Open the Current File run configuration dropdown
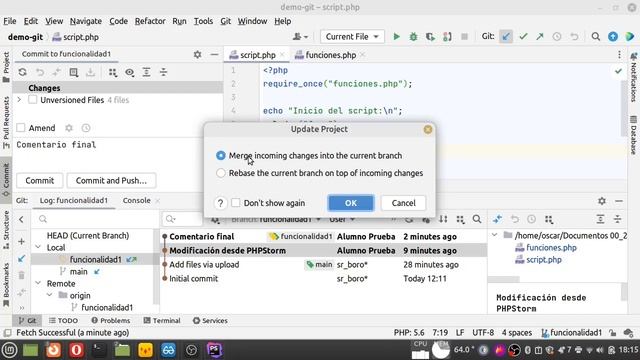Viewport: 640px width, 360px height. [352, 37]
